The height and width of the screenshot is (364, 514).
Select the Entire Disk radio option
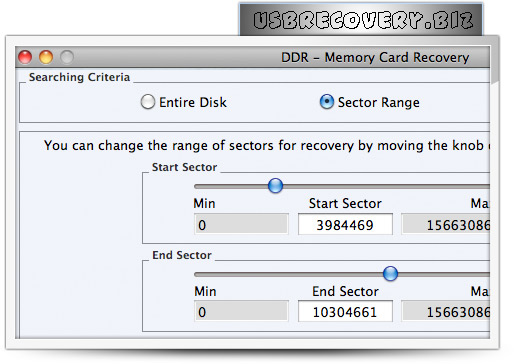[148, 102]
